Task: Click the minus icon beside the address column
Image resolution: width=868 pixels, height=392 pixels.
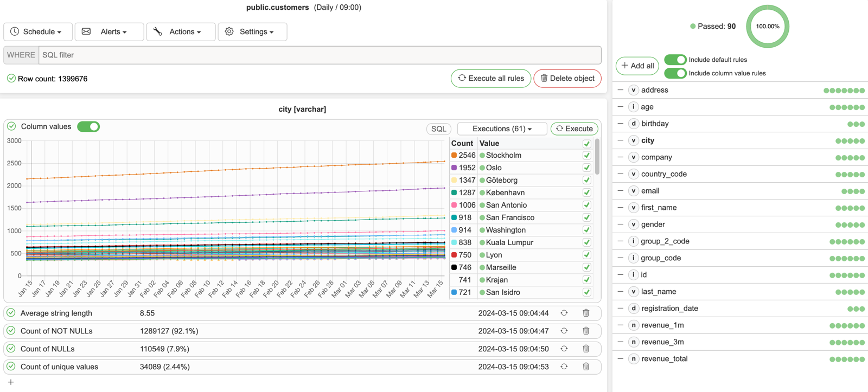Action: click(621, 90)
